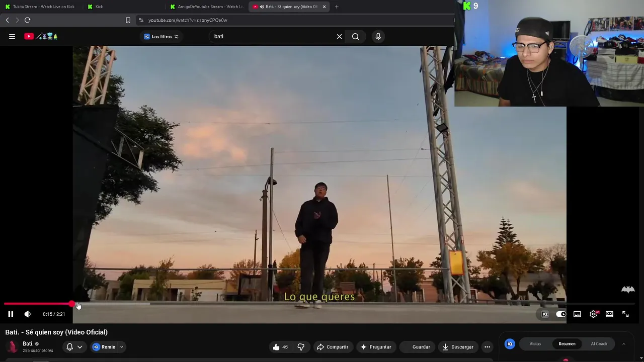Click the search magnifier button
The height and width of the screenshot is (362, 644).
tap(356, 36)
